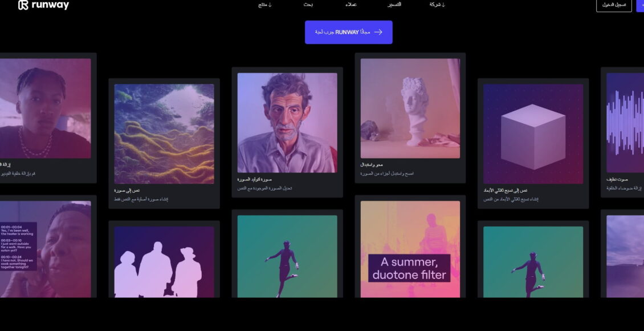Open the عملاء (Customers) menu item

click(351, 5)
